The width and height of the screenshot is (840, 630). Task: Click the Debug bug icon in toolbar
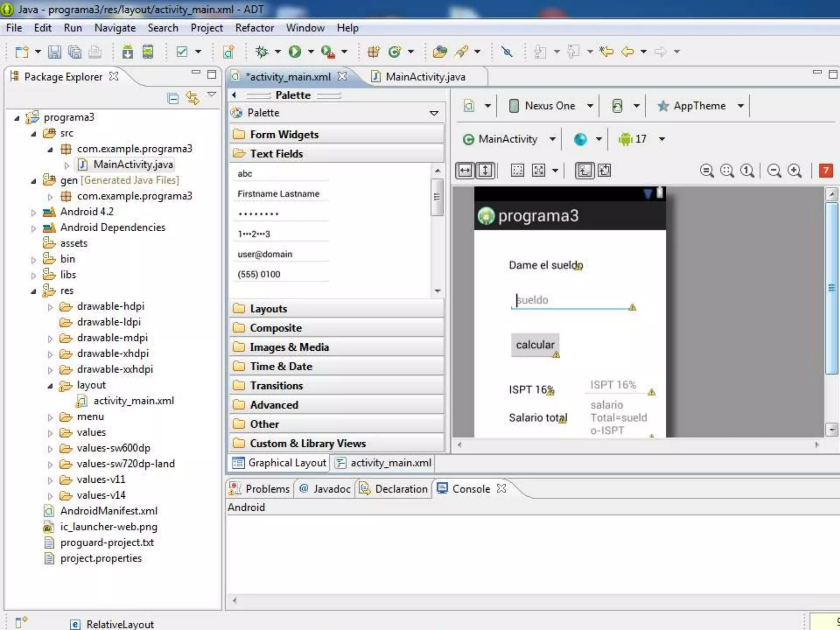tap(262, 52)
